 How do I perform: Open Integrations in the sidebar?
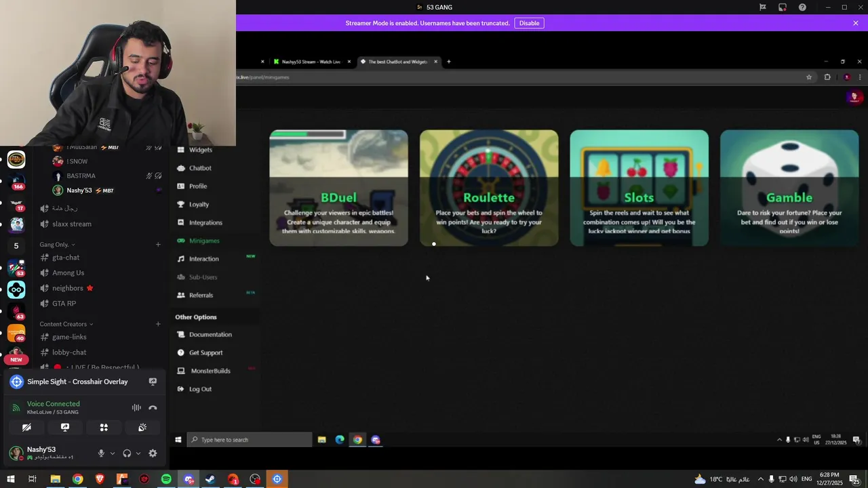coord(205,222)
